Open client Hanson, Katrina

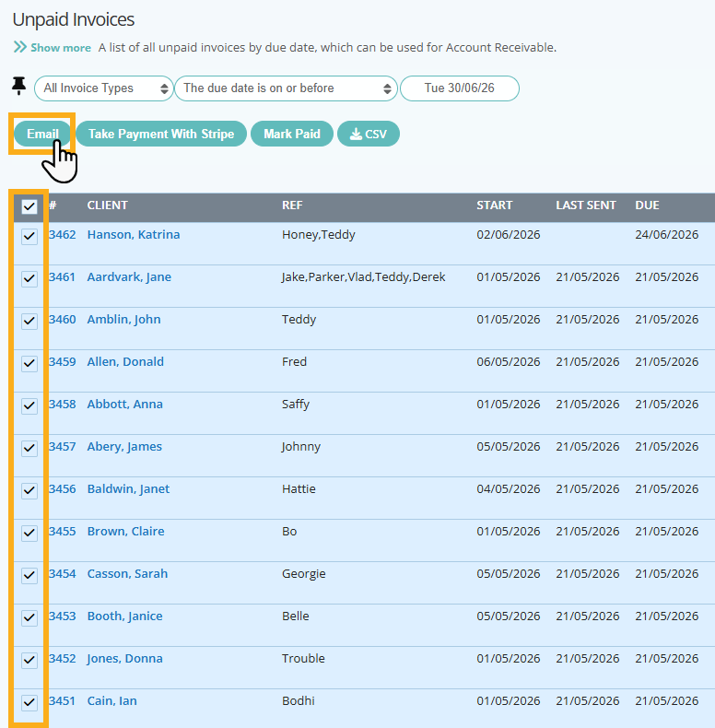[x=134, y=234]
